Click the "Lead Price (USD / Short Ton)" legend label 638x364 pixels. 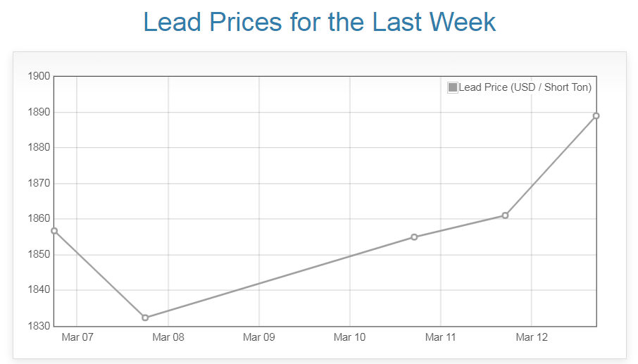pyautogui.click(x=525, y=87)
